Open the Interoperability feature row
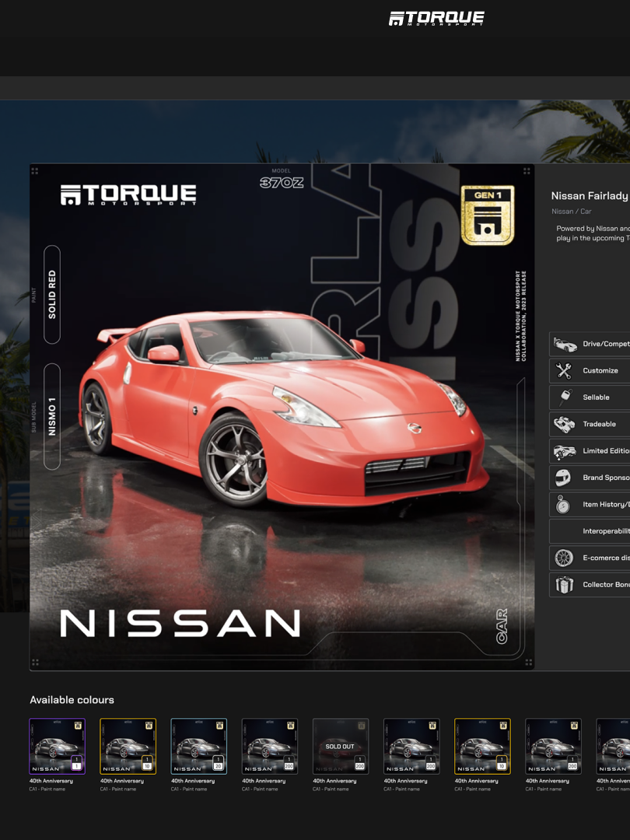The height and width of the screenshot is (840, 630). (x=590, y=531)
